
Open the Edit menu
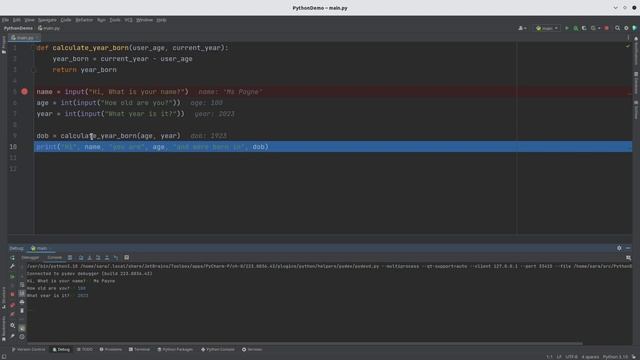point(16,20)
